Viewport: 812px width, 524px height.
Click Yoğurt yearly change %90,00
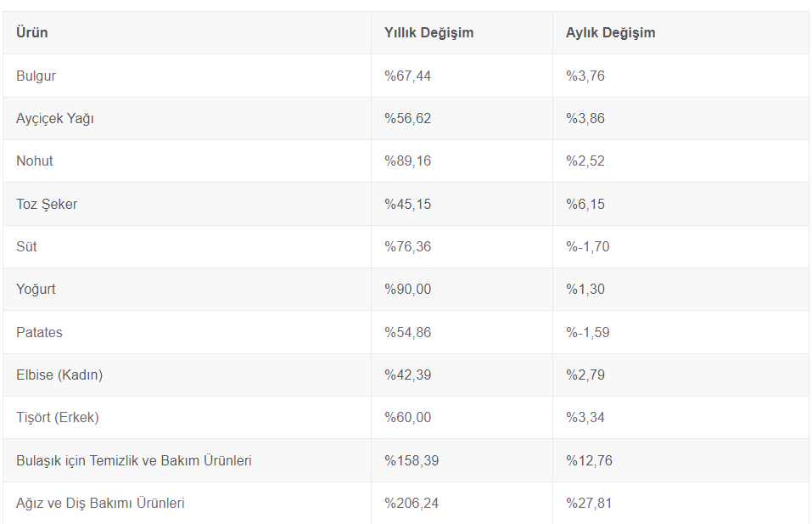point(407,289)
